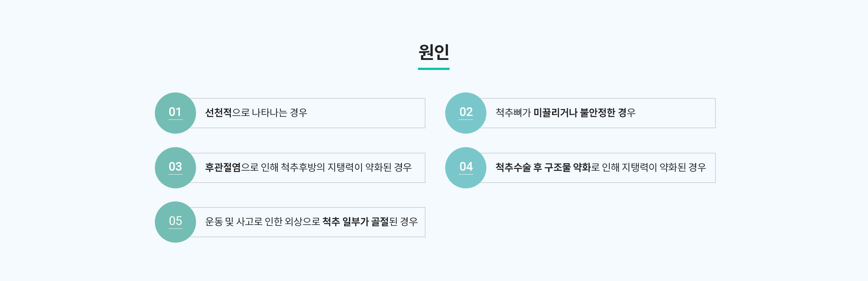Image resolution: width=868 pixels, height=281 pixels.
Task: Select the 02 numbered circle badge
Action: pos(466,113)
